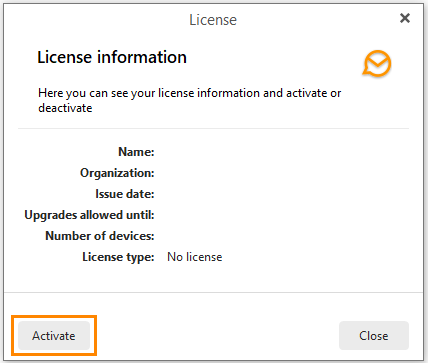
Task: Click the 'Organization:' label
Action: [x=117, y=173]
